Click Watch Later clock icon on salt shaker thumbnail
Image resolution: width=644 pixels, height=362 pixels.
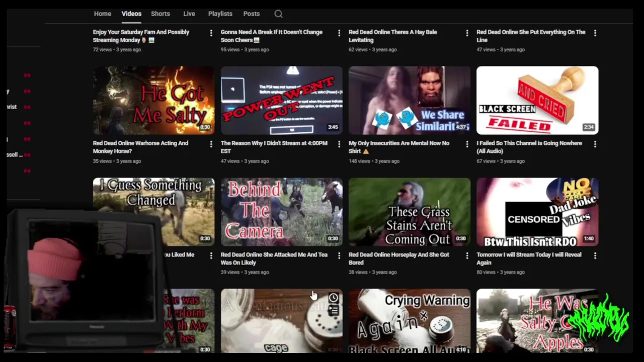(333, 298)
